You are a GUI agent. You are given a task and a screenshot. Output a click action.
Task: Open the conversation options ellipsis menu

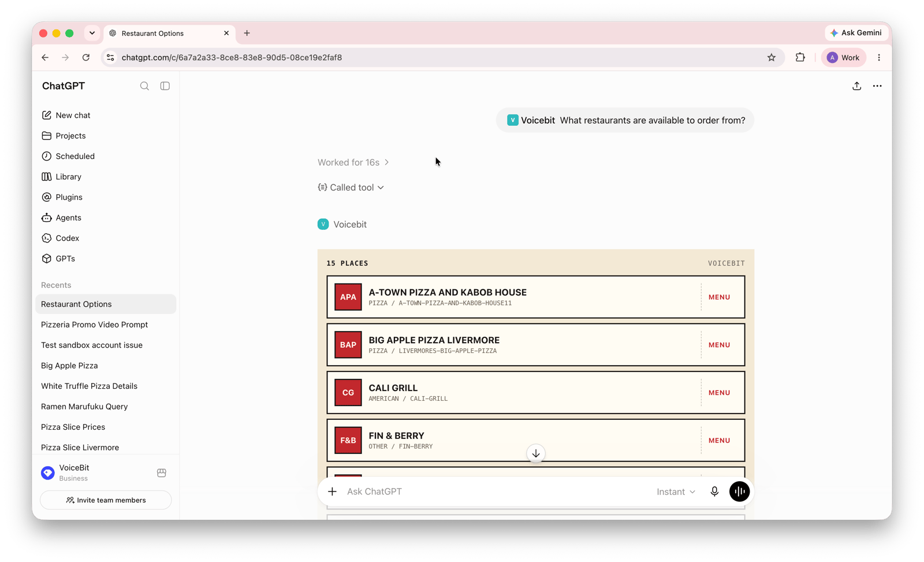[x=877, y=86]
